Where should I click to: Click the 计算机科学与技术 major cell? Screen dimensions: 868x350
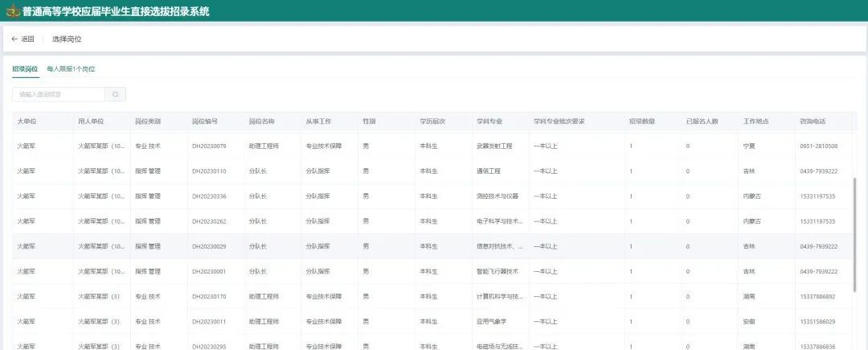(x=499, y=296)
